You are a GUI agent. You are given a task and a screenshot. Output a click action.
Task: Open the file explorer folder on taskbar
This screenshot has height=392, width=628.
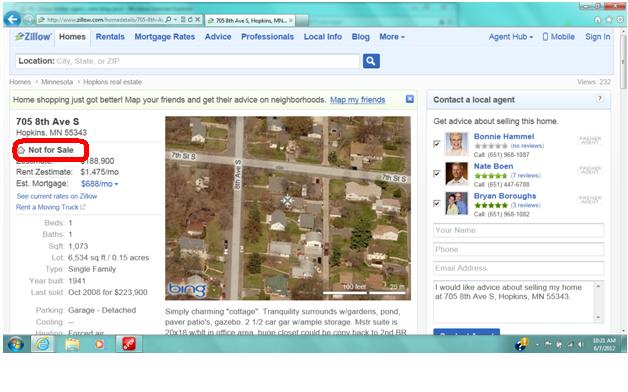pyautogui.click(x=72, y=344)
